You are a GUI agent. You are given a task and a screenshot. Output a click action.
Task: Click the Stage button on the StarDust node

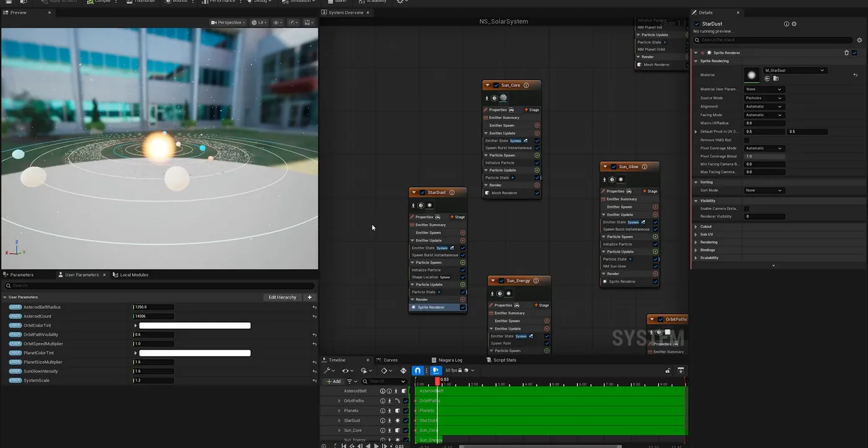pos(458,217)
